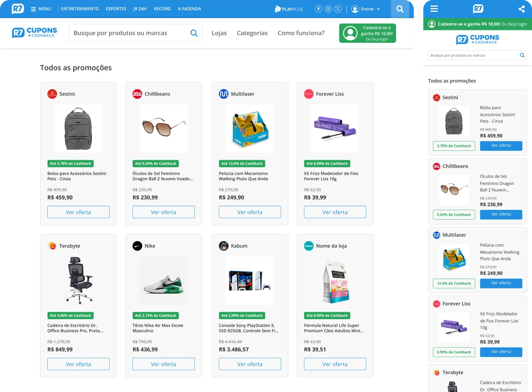
Task: Open the Pluto plush product image in desktop grid
Action: pos(250,129)
